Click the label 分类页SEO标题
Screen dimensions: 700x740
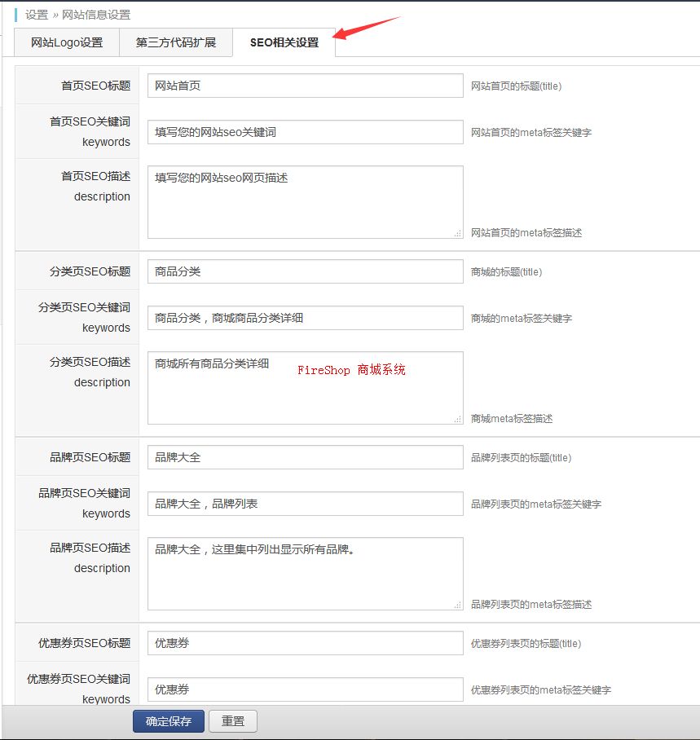[x=90, y=271]
